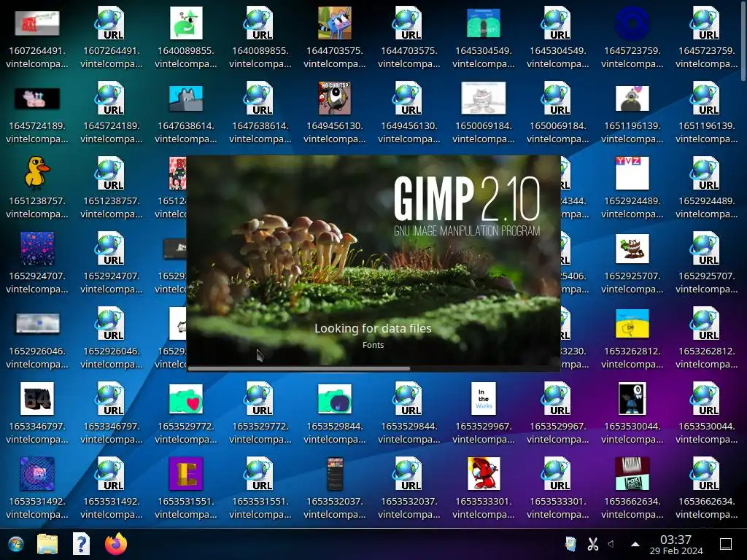
Task: Select the 'No Cubits?' image 1649456130
Action: click(335, 98)
